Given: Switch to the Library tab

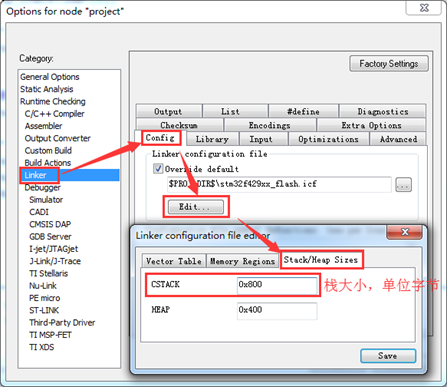Looking at the screenshot, I should [x=212, y=139].
